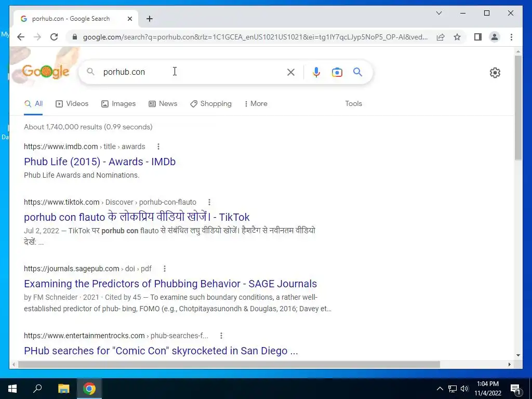Open the Windows Start menu
Image resolution: width=532 pixels, height=399 pixels.
[12, 389]
